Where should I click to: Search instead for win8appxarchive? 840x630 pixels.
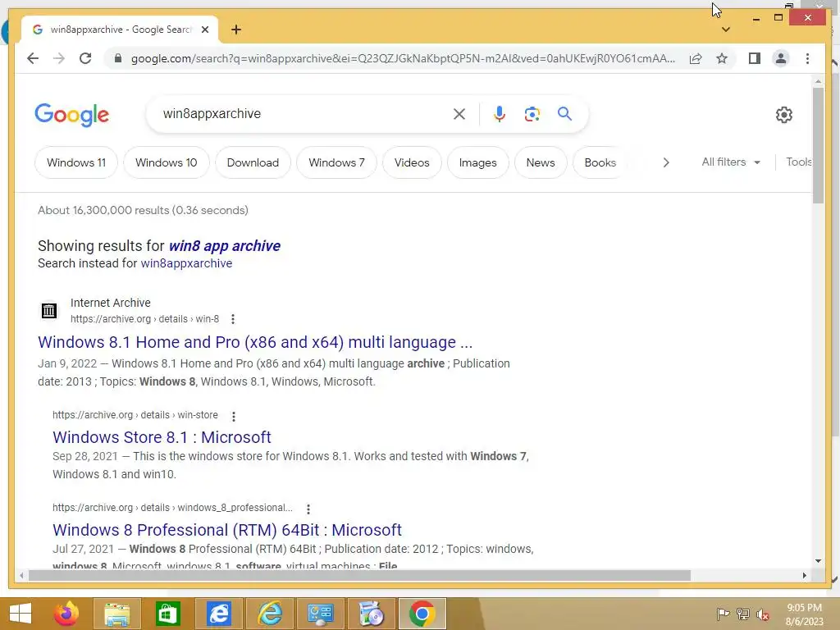[x=186, y=263]
